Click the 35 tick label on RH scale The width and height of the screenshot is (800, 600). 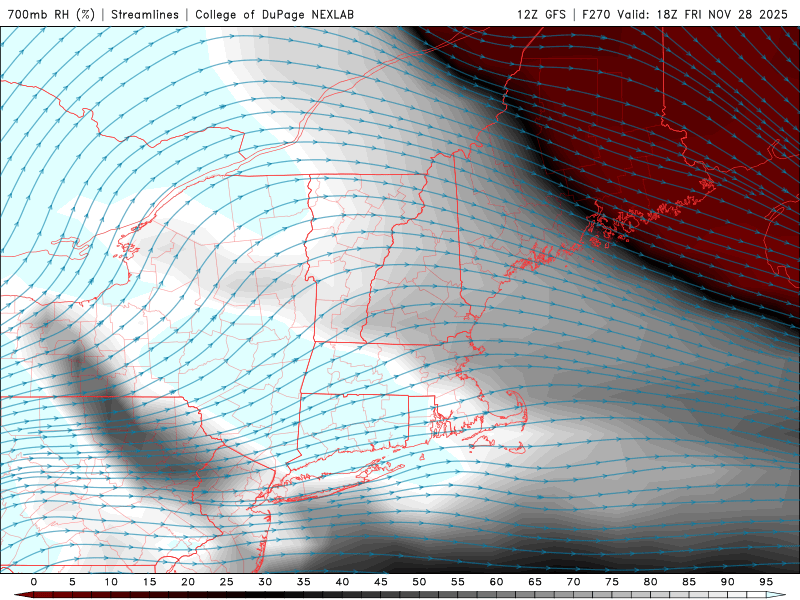(x=304, y=582)
